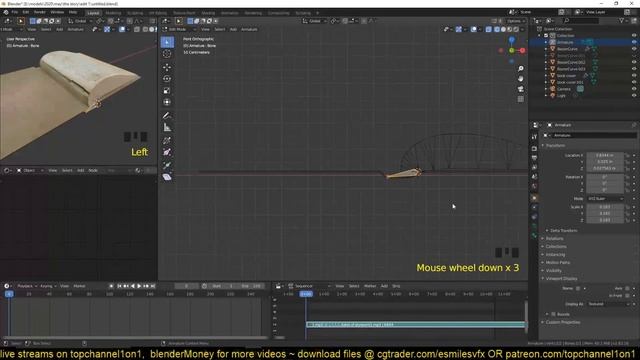Open the Armature data properties tab
Viewport: 640px width, 360px height.
534,226
